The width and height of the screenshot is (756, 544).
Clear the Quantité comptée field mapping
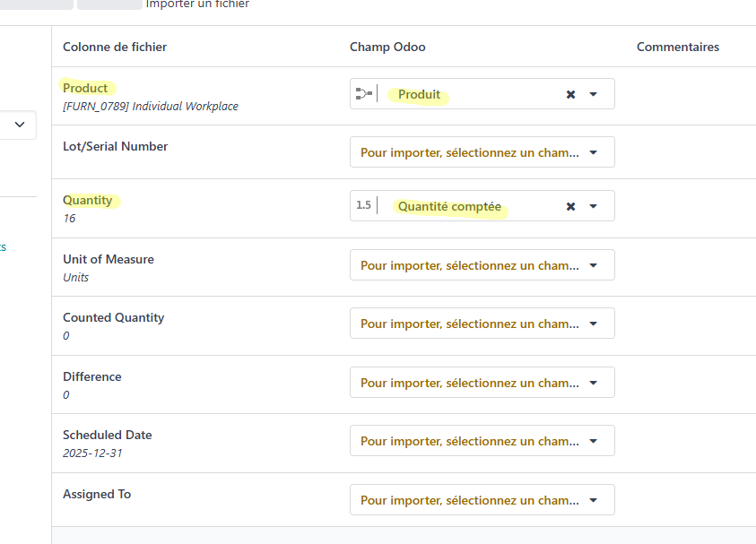(x=570, y=206)
